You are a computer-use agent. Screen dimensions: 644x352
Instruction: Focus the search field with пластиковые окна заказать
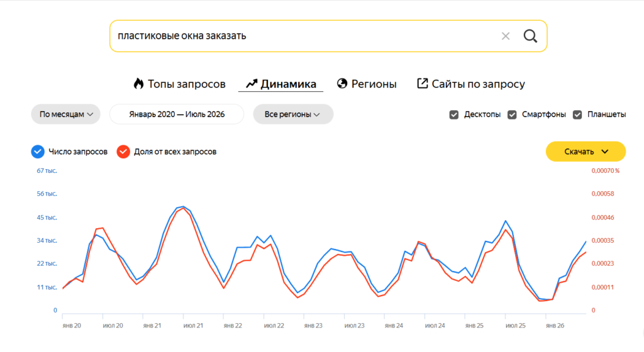click(x=304, y=36)
